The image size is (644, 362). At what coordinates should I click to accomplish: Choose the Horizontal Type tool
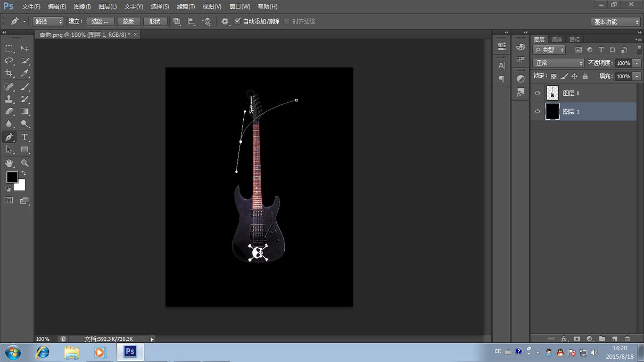tap(24, 137)
